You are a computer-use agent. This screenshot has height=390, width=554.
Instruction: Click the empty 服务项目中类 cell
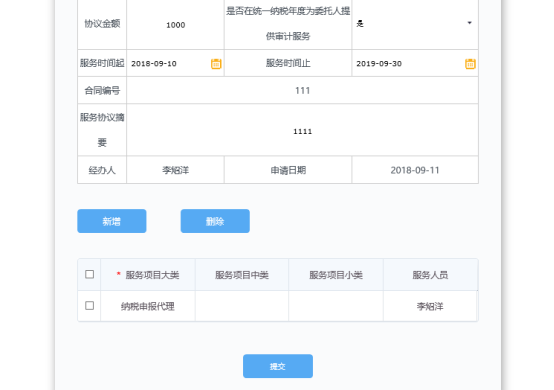tap(242, 306)
